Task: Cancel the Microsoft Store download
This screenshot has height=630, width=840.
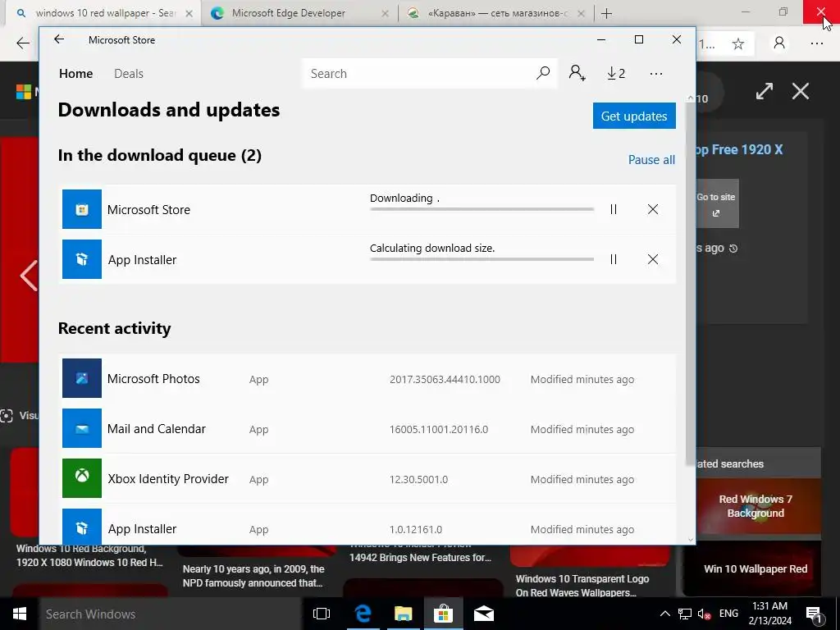Action: [x=652, y=209]
